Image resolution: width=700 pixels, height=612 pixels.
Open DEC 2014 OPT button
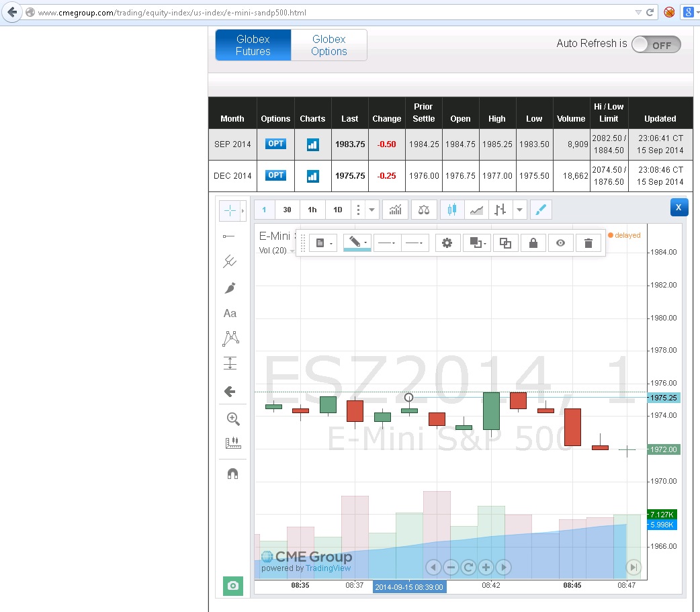coord(276,175)
